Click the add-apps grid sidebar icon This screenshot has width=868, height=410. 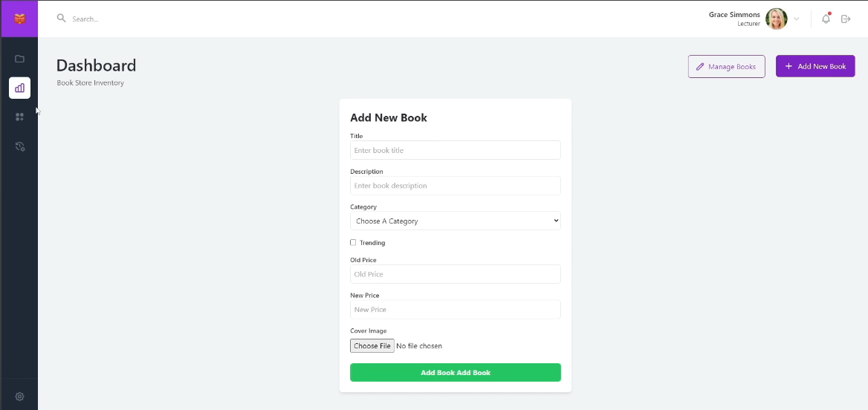pos(20,117)
